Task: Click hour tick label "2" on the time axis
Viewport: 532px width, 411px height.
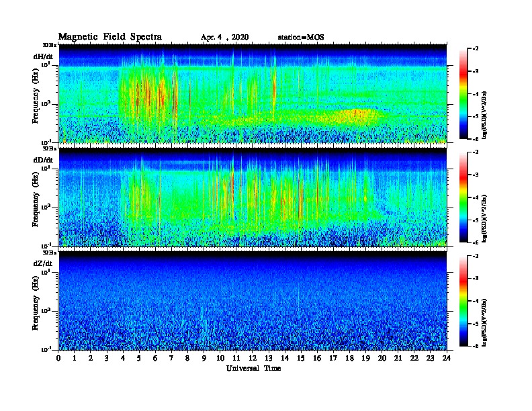Action: point(91,358)
